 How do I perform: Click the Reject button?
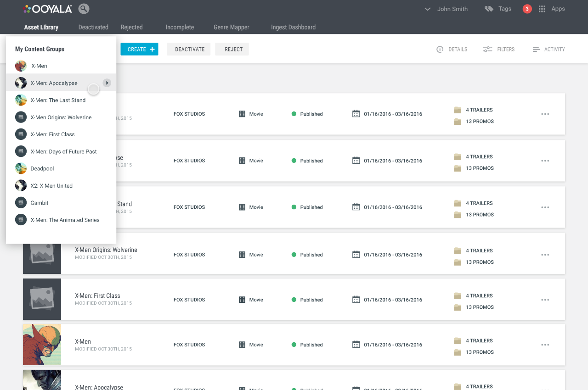232,49
